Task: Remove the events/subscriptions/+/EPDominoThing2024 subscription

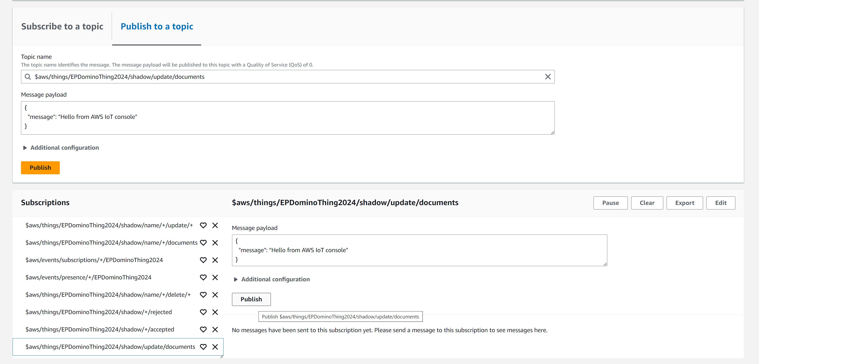Action: (x=215, y=260)
